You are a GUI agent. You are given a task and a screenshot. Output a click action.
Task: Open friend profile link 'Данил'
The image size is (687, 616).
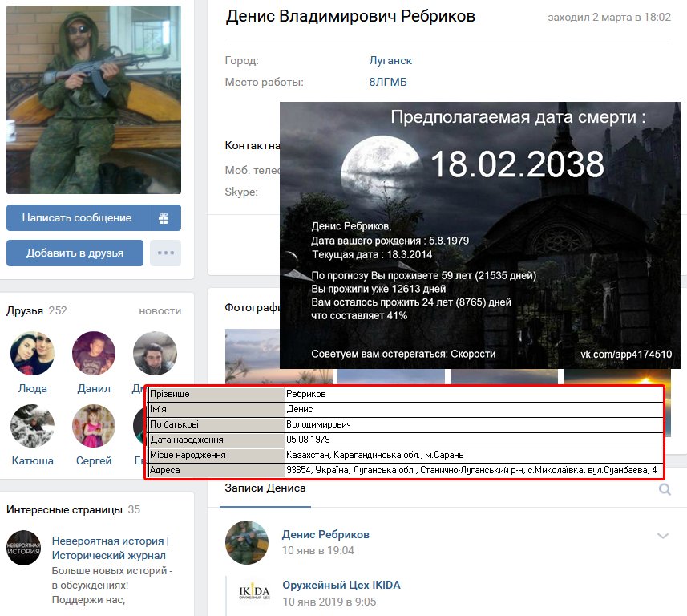(x=94, y=388)
